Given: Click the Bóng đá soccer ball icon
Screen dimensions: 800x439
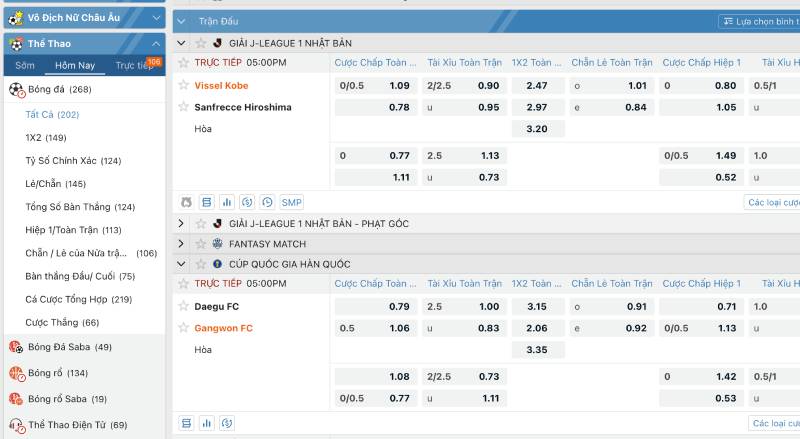Looking at the screenshot, I should coord(16,89).
